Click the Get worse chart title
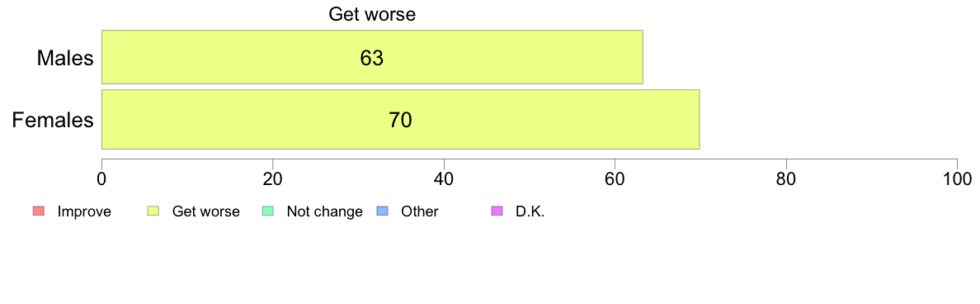 tap(372, 14)
